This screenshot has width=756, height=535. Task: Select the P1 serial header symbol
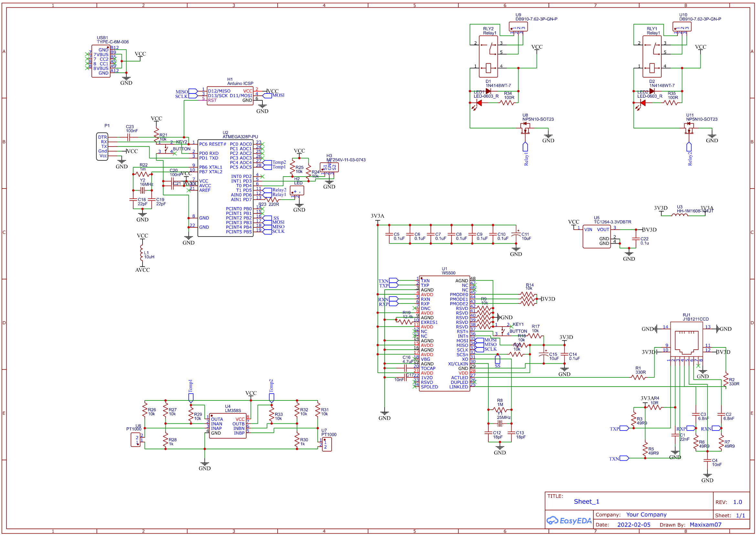click(x=102, y=147)
